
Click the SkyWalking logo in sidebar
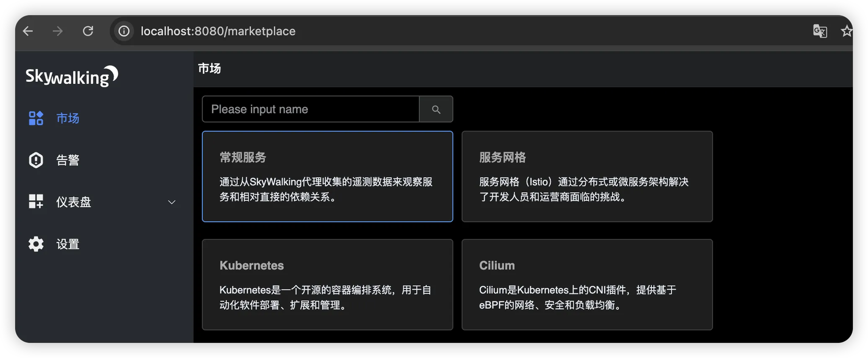(72, 77)
